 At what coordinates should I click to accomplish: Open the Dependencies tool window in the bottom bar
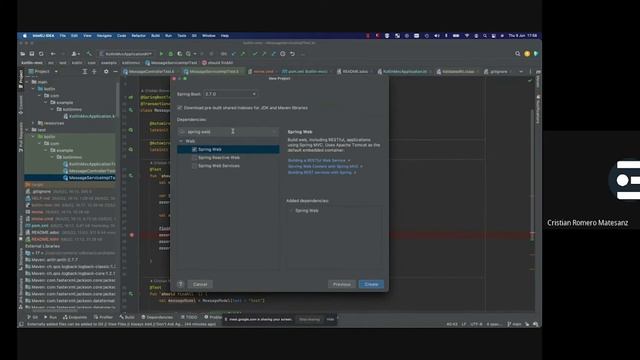tap(157, 317)
